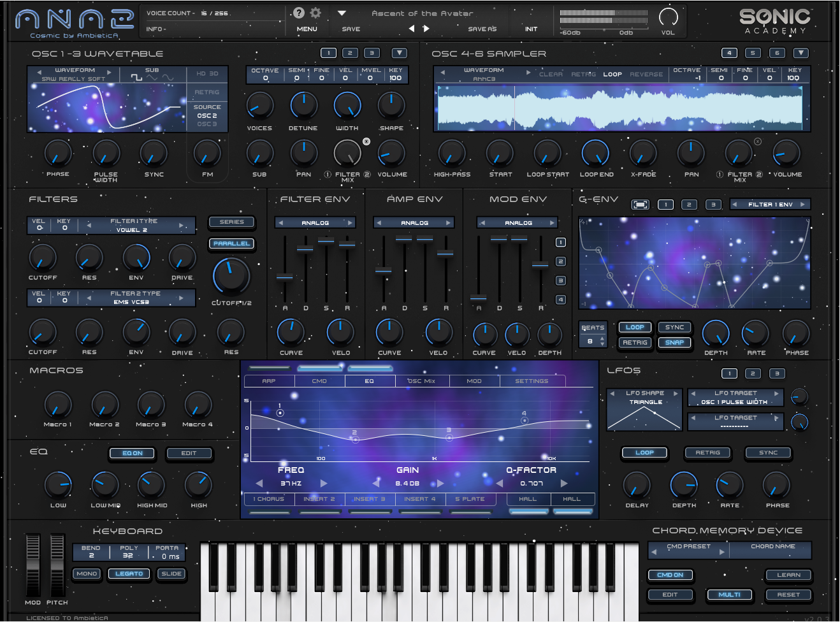Select previous sampler waveform arrow

pyautogui.click(x=442, y=73)
